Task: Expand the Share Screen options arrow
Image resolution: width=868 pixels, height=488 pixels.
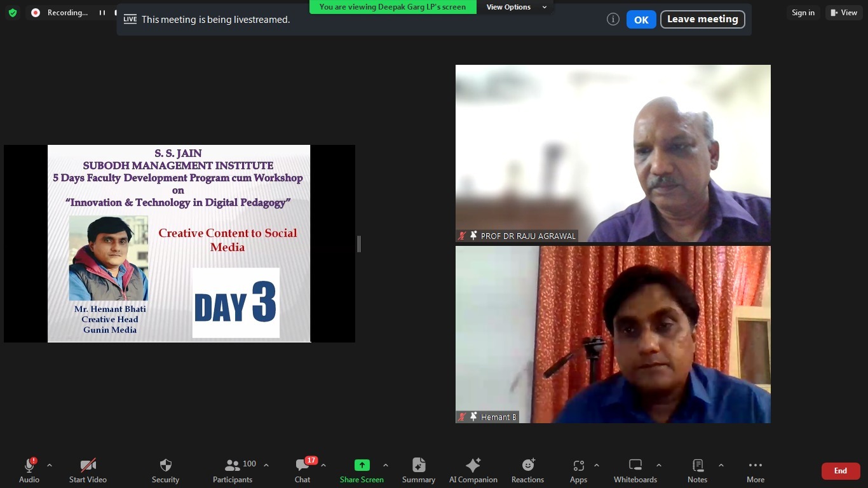Action: point(385,465)
